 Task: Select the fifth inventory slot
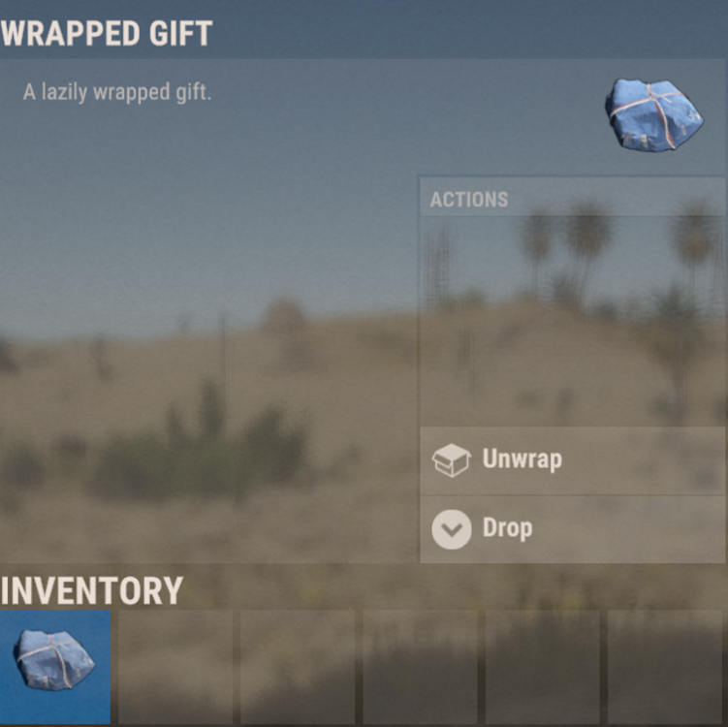542,667
